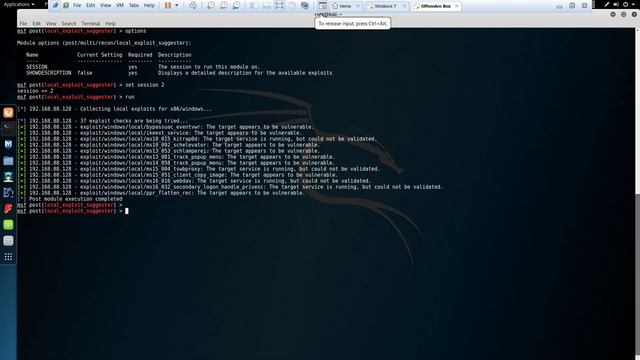
Task: Click the VMware pause VM button
Action: (x=168, y=5)
